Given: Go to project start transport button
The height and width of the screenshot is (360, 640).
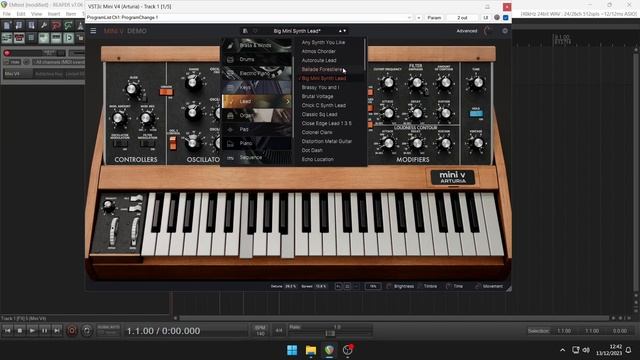Looking at the screenshot, I should point(7,331).
